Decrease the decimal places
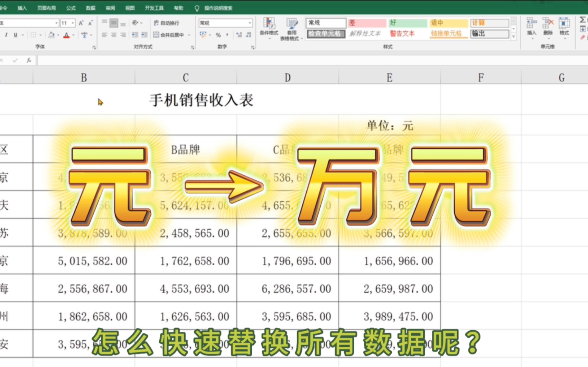Image resolution: width=588 pixels, height=367 pixels. 248,35
